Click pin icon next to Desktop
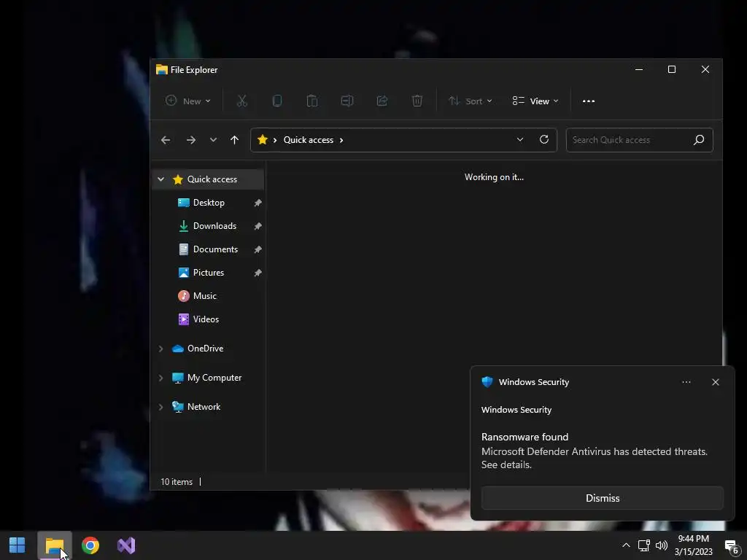Viewport: 747px width, 560px height. pyautogui.click(x=258, y=203)
